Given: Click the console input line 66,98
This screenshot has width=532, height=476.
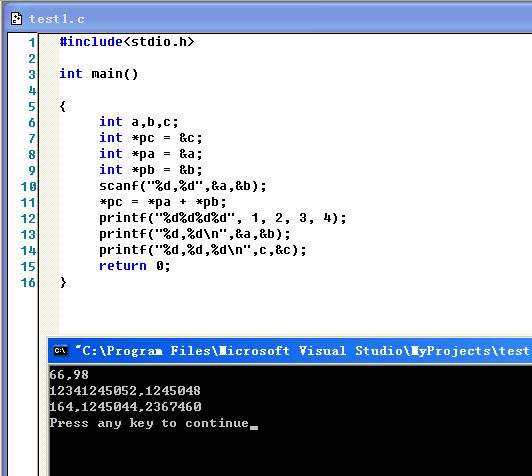Looking at the screenshot, I should pos(69,375).
